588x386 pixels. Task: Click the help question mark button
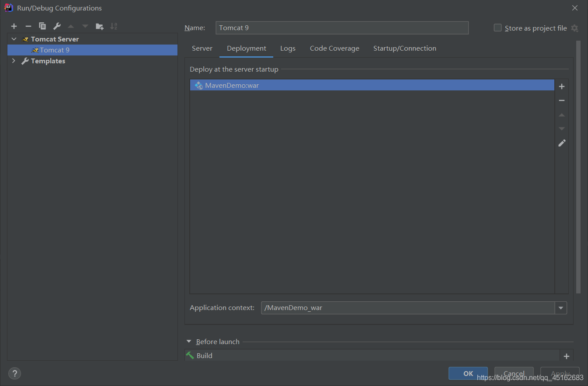tap(15, 373)
